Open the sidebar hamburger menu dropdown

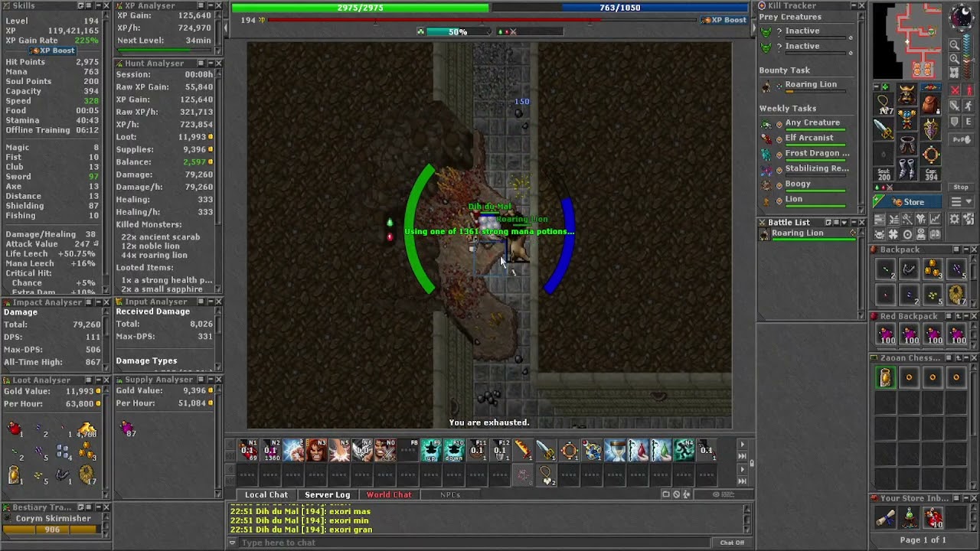(961, 201)
